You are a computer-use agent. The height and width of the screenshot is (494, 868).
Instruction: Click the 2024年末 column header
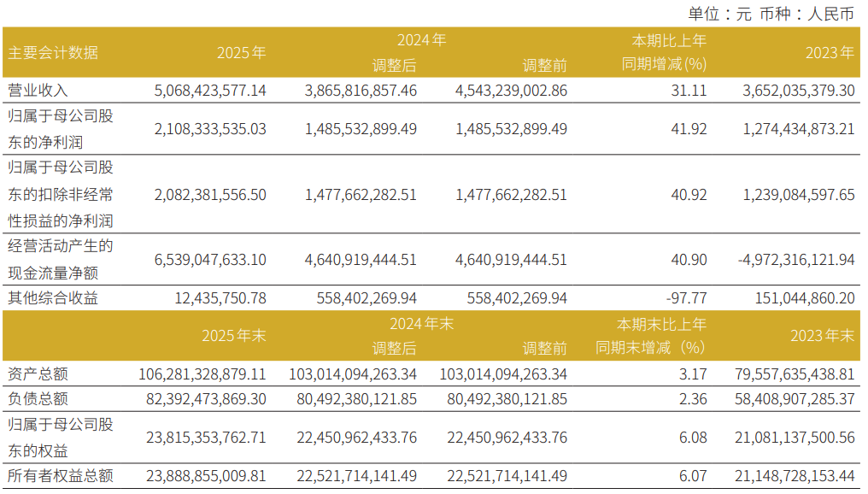(422, 323)
